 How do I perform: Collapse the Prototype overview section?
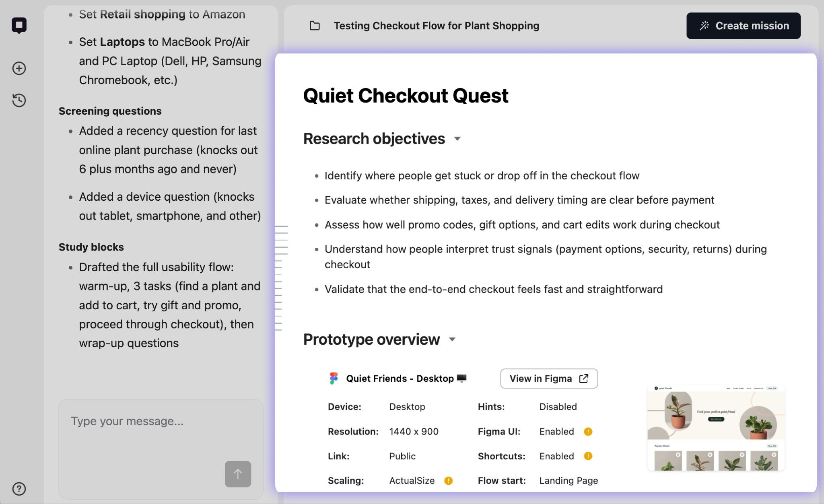(452, 339)
